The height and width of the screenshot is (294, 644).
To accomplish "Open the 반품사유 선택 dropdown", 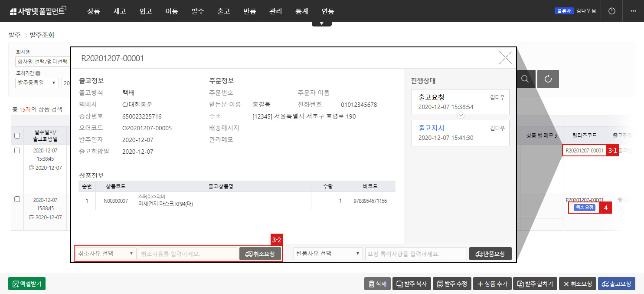I will coord(328,254).
